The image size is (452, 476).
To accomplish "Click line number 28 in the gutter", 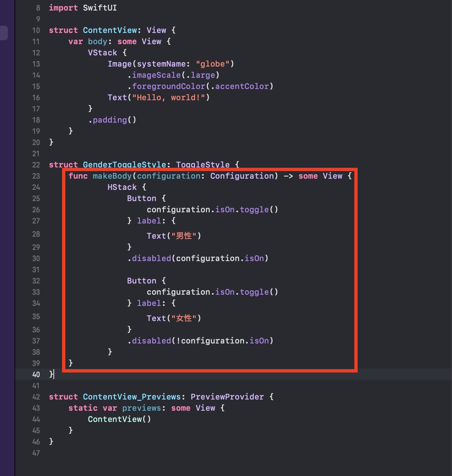I will pos(36,234).
